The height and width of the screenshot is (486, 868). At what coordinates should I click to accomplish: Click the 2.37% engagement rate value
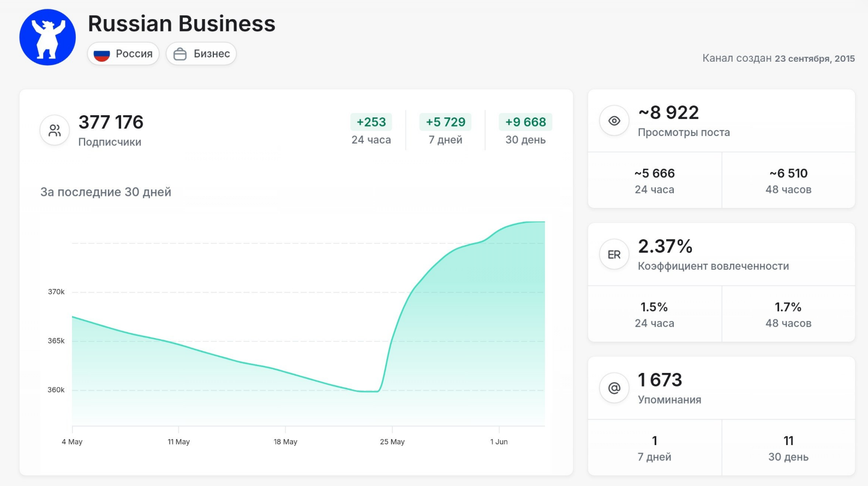(x=665, y=246)
